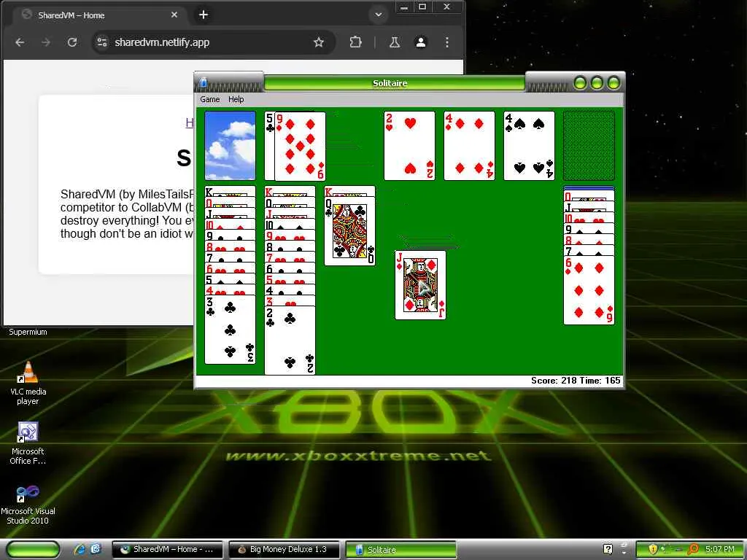Select the king at top of first column
This screenshot has width=747, height=560.
point(230,192)
